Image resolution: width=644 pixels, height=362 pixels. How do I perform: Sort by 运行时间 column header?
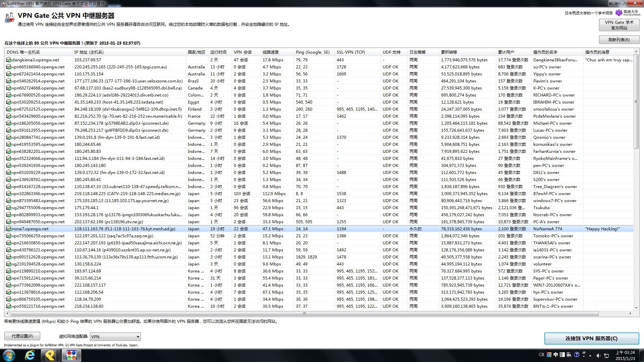[x=220, y=52]
